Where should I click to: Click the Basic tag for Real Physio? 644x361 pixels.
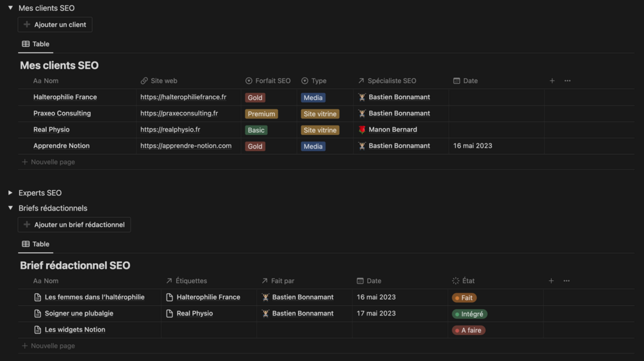(x=256, y=130)
